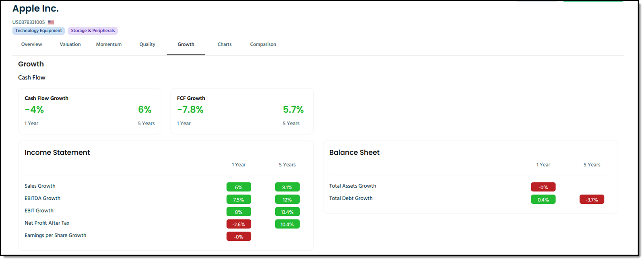
Task: Click EBIT Growth 5 Years badge 13.4%
Action: click(x=287, y=212)
